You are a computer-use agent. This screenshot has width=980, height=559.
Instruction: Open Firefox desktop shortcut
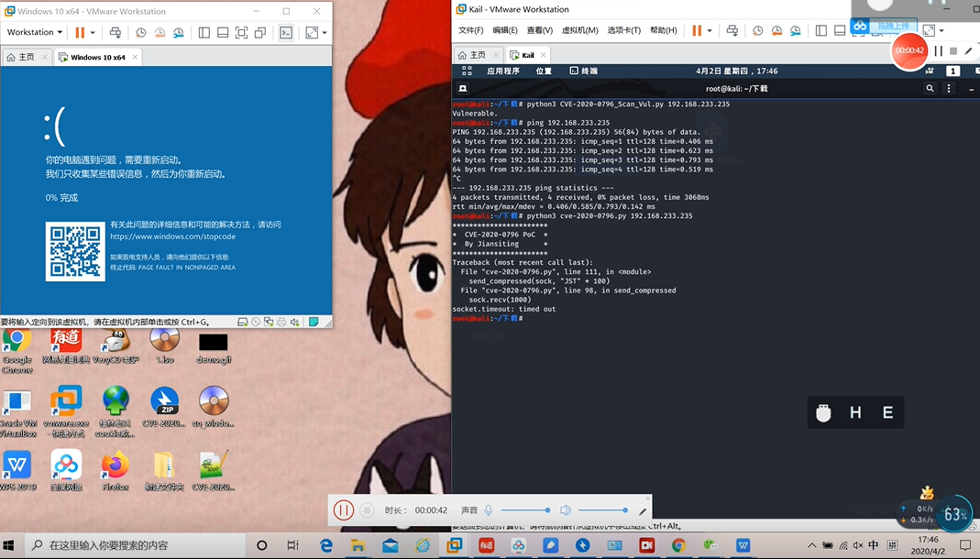click(x=115, y=470)
